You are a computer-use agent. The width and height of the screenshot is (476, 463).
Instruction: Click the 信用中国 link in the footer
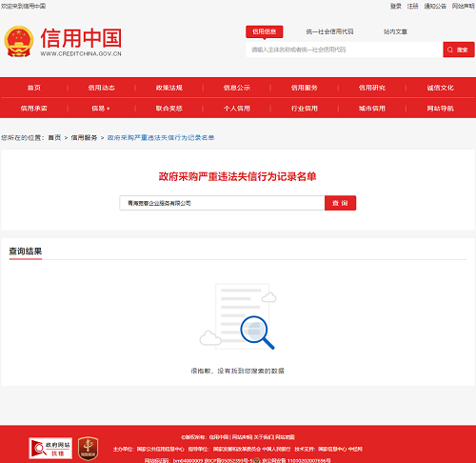point(219,437)
